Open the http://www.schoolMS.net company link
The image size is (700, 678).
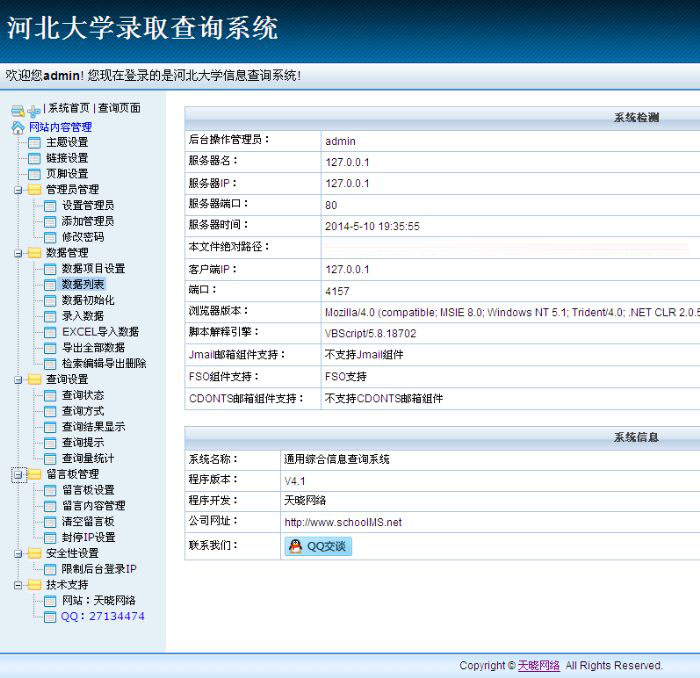point(342,522)
